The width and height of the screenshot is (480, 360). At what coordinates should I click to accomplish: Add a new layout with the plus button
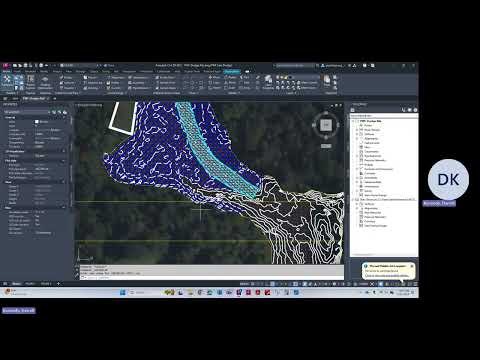click(x=58, y=284)
